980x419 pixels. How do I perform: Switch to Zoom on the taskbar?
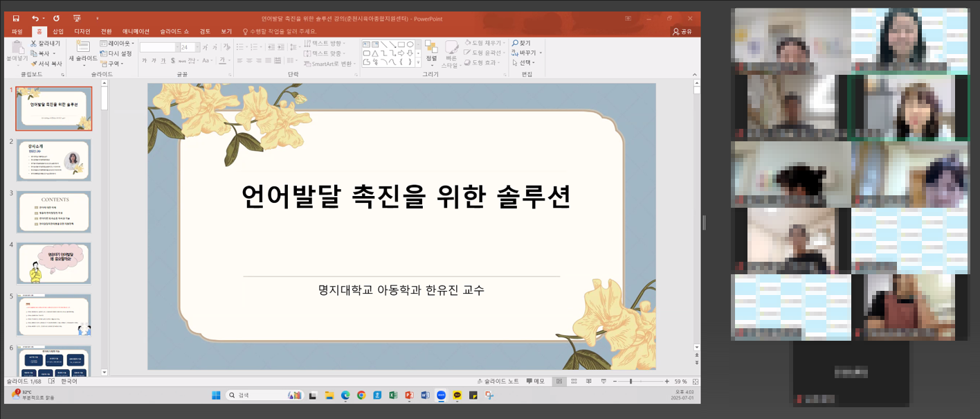441,395
